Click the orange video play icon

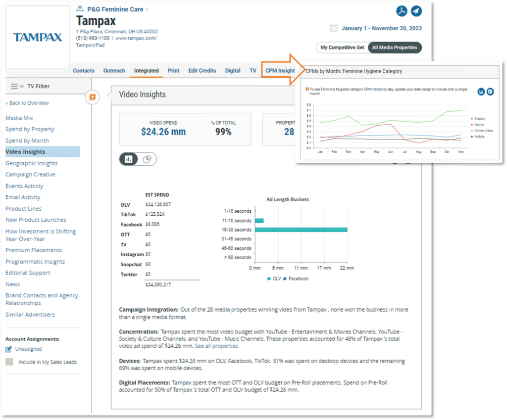click(x=93, y=97)
